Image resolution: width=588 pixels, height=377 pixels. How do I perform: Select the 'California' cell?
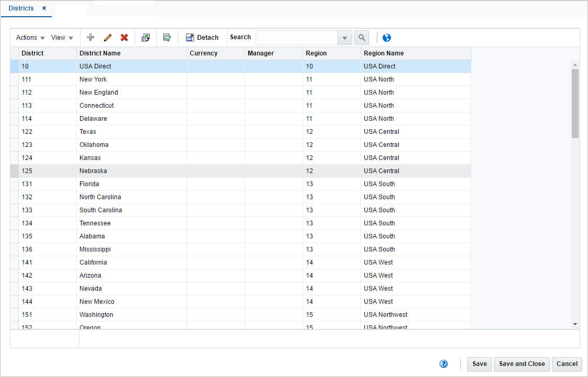click(132, 262)
